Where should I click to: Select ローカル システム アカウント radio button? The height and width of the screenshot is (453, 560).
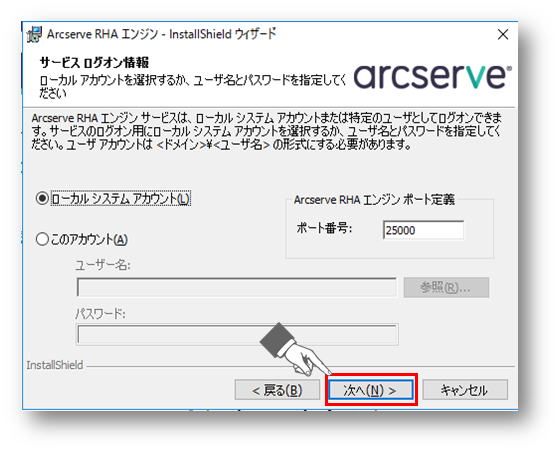coord(42,198)
